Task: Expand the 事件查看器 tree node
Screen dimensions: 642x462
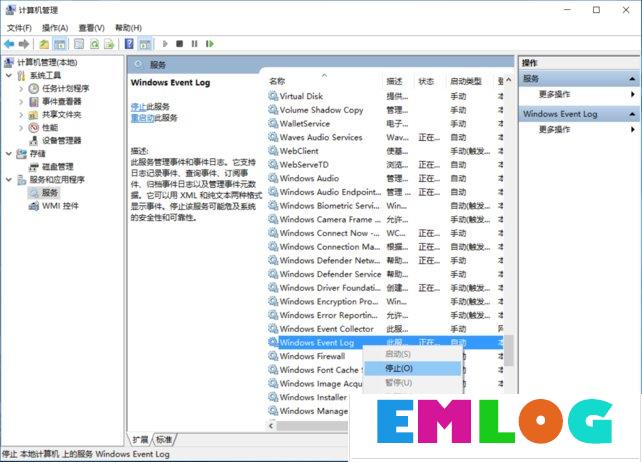Action: click(21, 102)
